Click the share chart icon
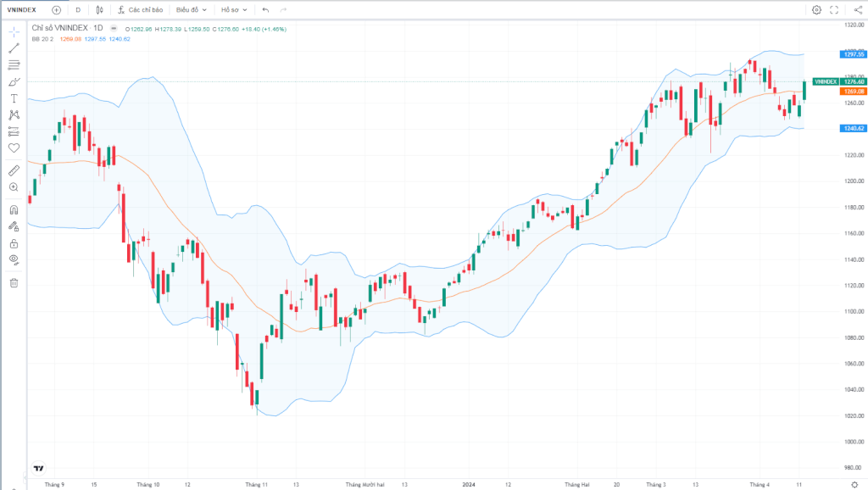Image resolution: width=868 pixels, height=490 pixels. pos(858,10)
